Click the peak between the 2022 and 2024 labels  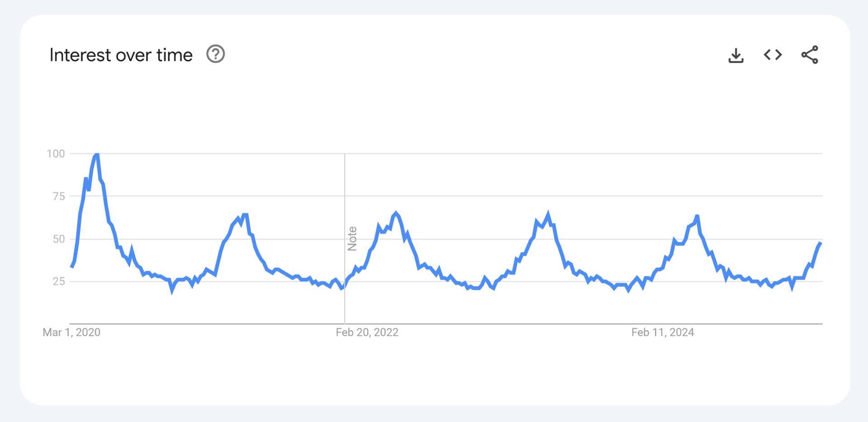pyautogui.click(x=548, y=213)
